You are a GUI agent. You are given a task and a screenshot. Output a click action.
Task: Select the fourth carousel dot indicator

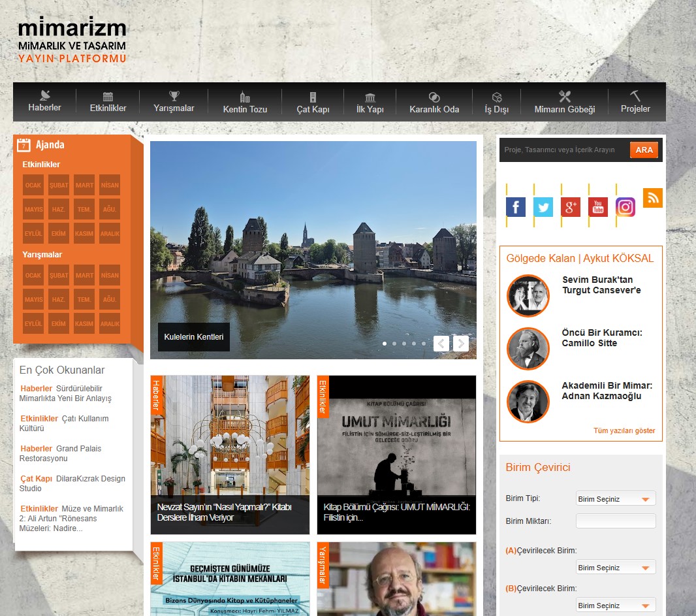pos(413,343)
